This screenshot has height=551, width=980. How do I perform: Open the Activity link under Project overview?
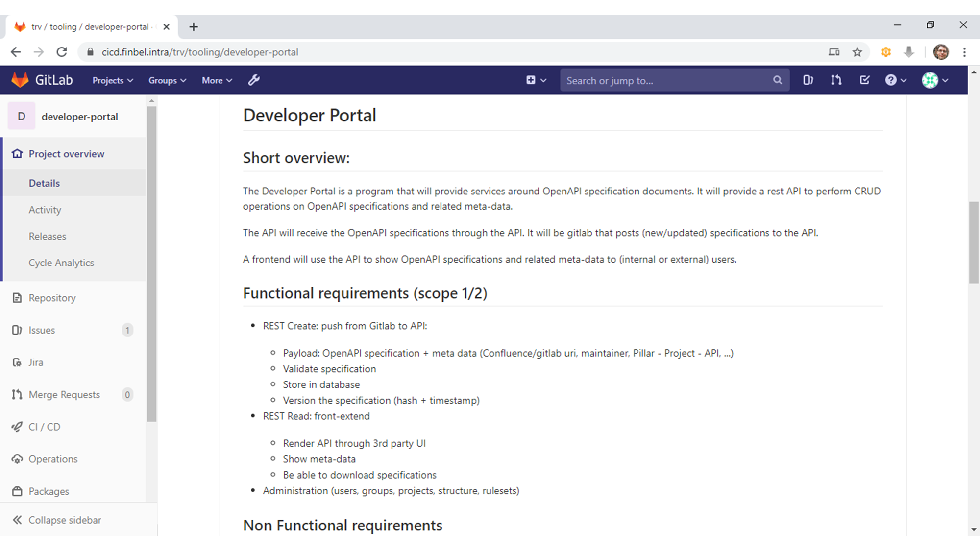tap(45, 210)
